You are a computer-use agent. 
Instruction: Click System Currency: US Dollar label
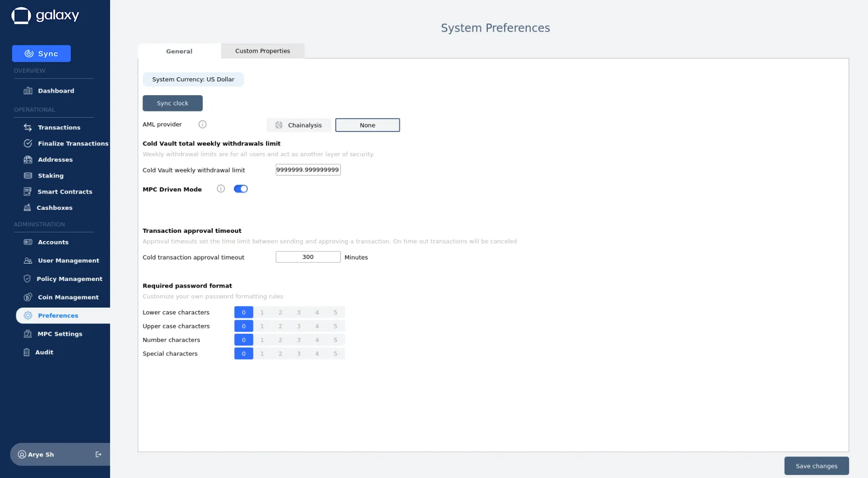click(193, 79)
